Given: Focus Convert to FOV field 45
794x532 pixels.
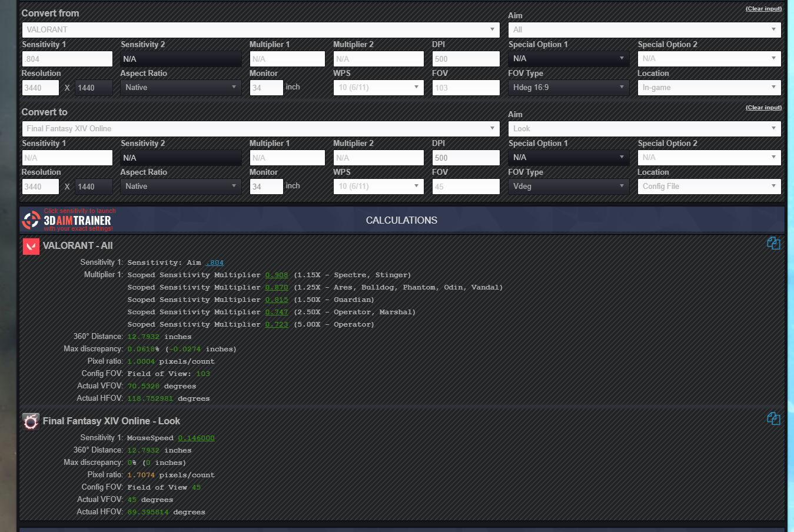Looking at the screenshot, I should point(466,187).
